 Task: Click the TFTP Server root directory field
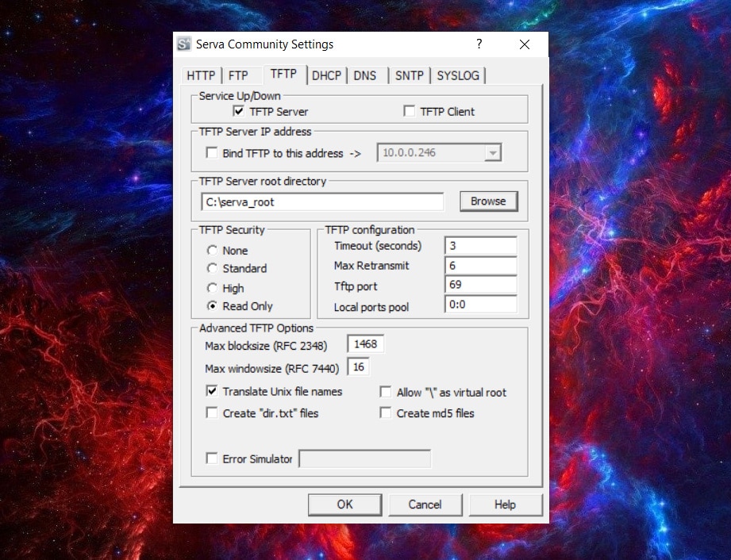[x=322, y=201]
